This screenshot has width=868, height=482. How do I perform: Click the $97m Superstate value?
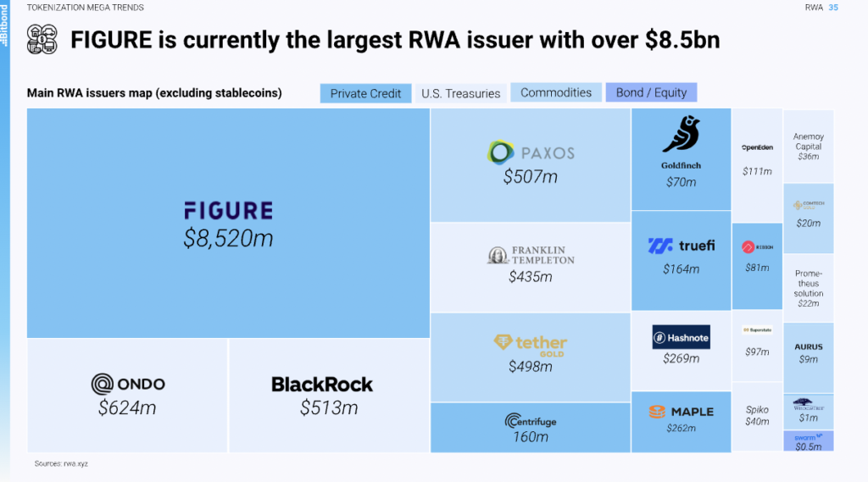757,352
